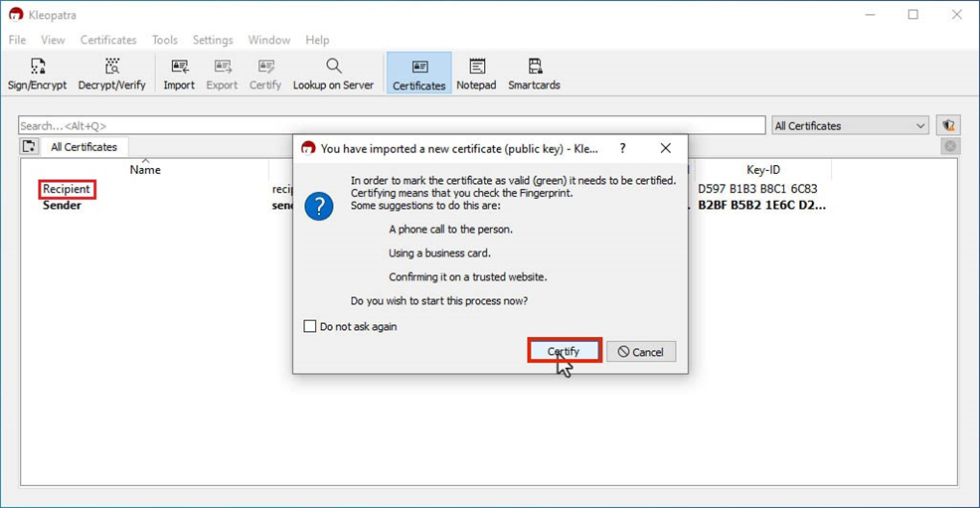Viewport: 980px width, 508px height.
Task: Click the shield icon next to filter dropdown
Action: pos(948,125)
